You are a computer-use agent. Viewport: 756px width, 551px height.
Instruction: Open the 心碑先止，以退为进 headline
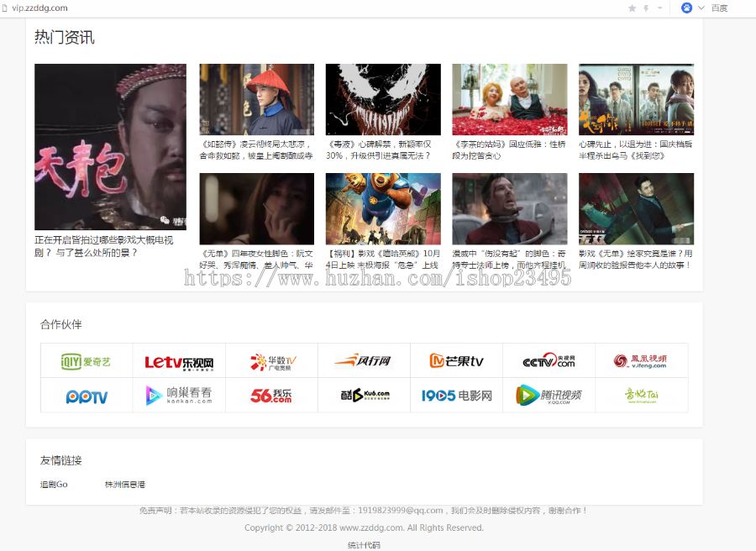[x=636, y=150]
